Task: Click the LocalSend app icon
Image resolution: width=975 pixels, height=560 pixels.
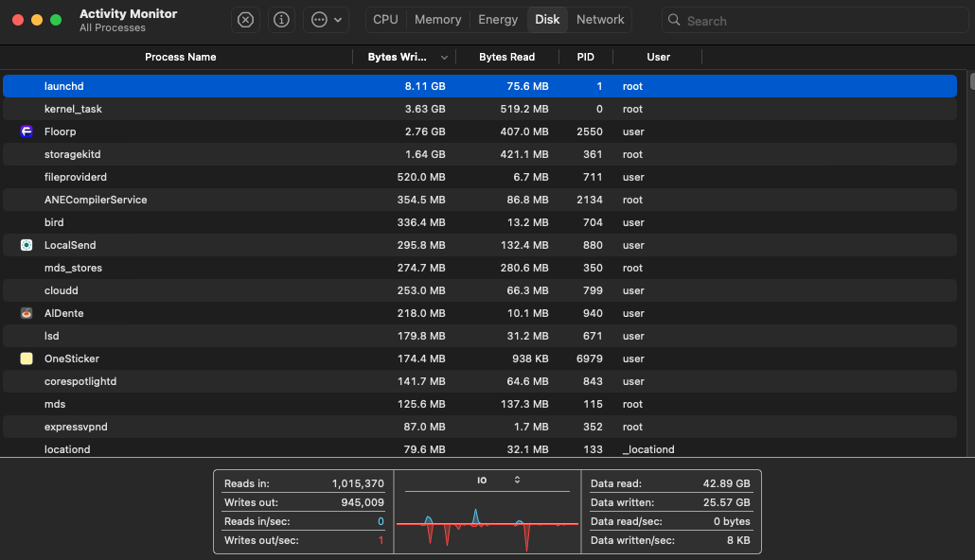Action: pyautogui.click(x=27, y=245)
